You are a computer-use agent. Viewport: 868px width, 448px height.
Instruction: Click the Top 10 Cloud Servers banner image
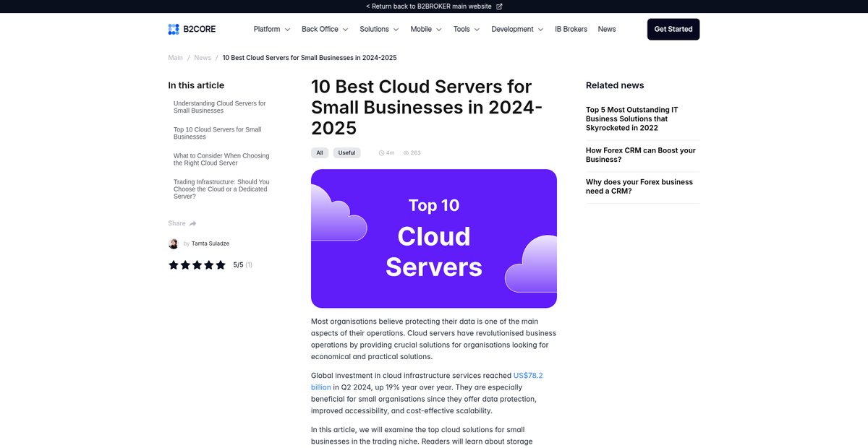[x=434, y=239]
